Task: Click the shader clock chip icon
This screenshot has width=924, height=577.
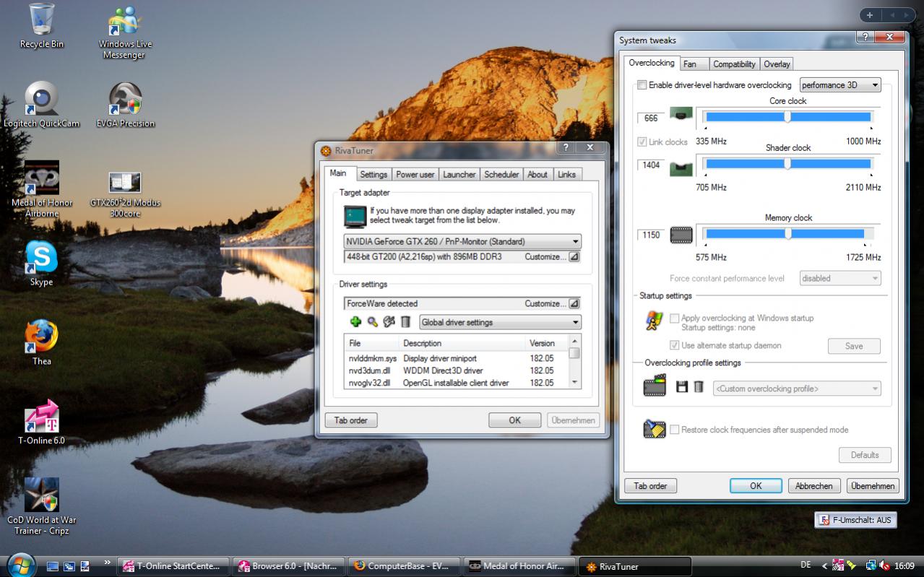Action: pyautogui.click(x=681, y=168)
